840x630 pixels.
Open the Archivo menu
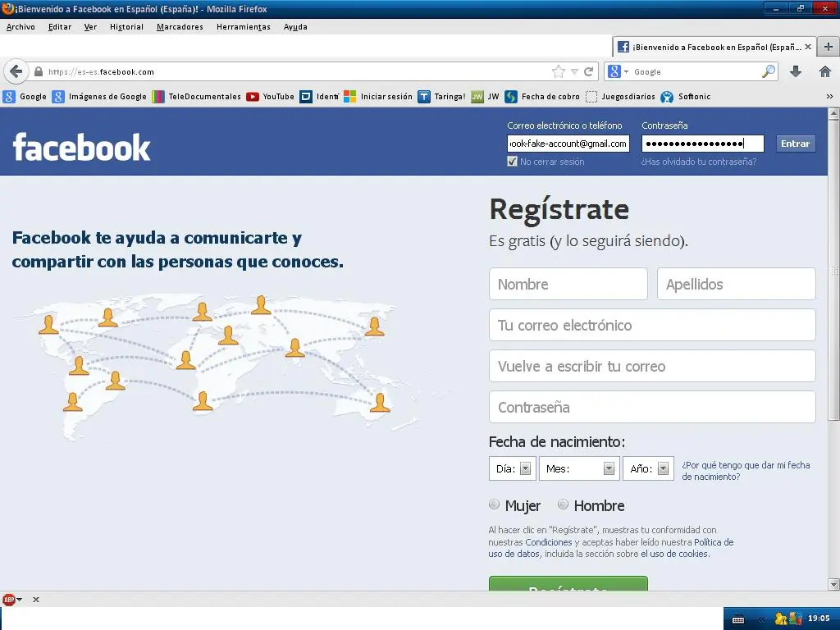click(21, 27)
